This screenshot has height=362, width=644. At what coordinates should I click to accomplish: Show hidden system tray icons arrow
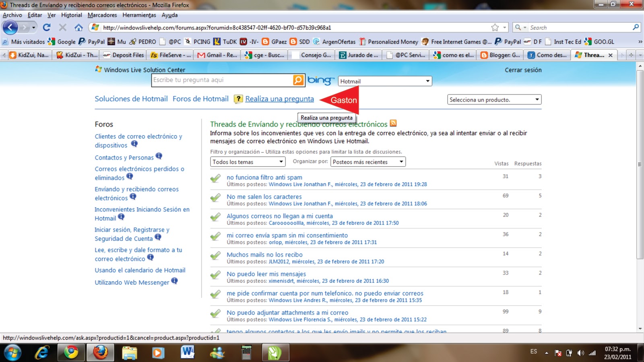[x=547, y=353]
